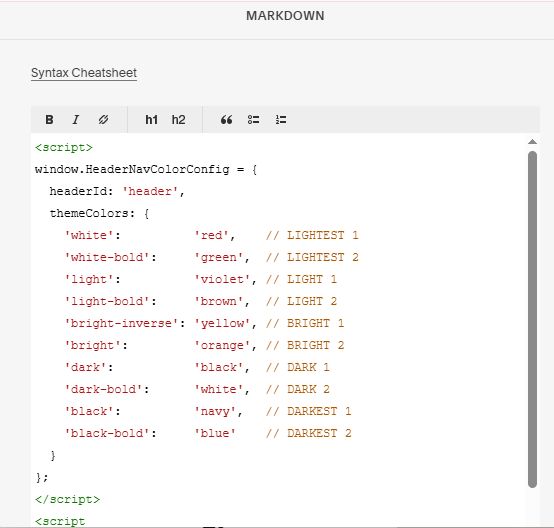
Task: Place cursor on the opening script tag line
Action: click(x=64, y=147)
